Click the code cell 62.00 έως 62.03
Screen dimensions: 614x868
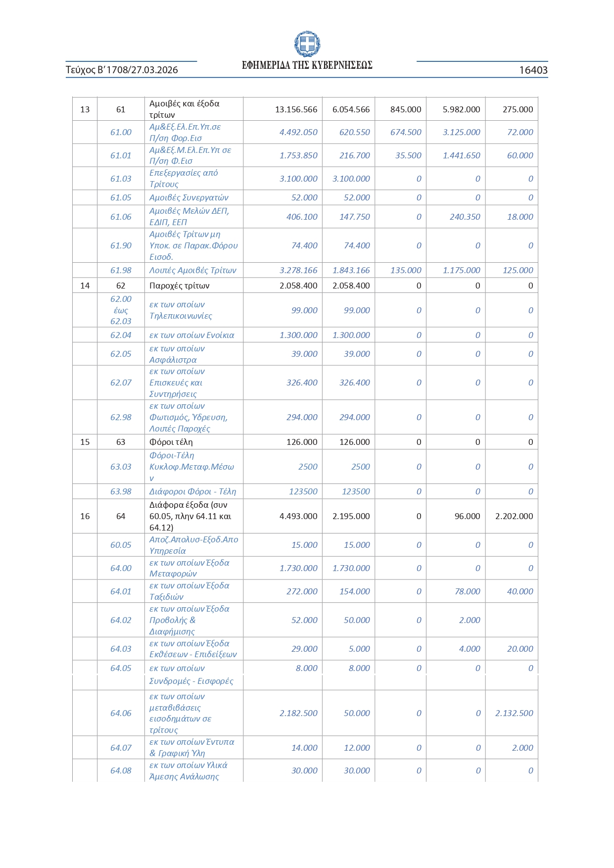[121, 310]
